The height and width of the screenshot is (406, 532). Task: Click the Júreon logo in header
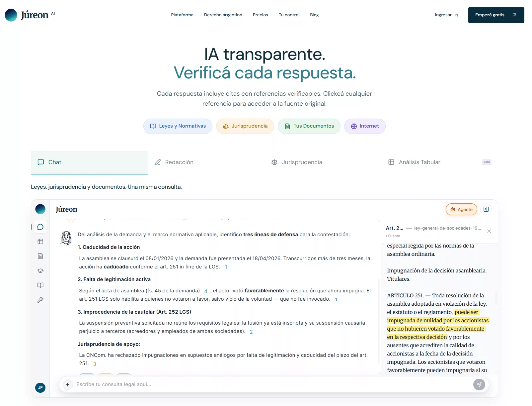[x=30, y=15]
